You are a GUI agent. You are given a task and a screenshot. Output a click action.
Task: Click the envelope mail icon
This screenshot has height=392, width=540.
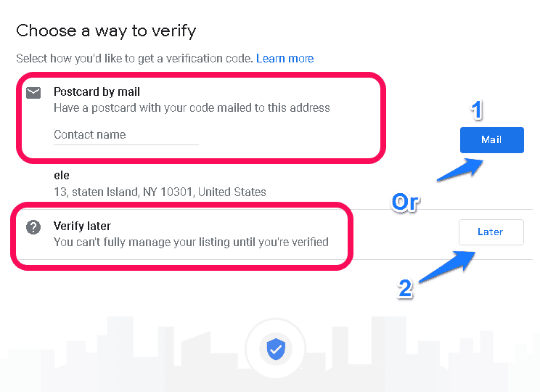pos(33,93)
